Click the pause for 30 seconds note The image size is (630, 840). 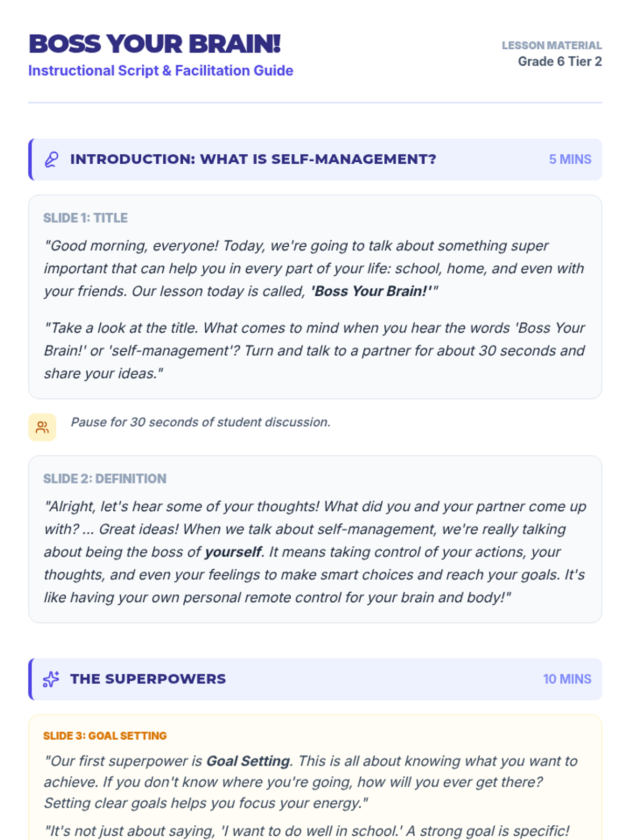pyautogui.click(x=201, y=422)
